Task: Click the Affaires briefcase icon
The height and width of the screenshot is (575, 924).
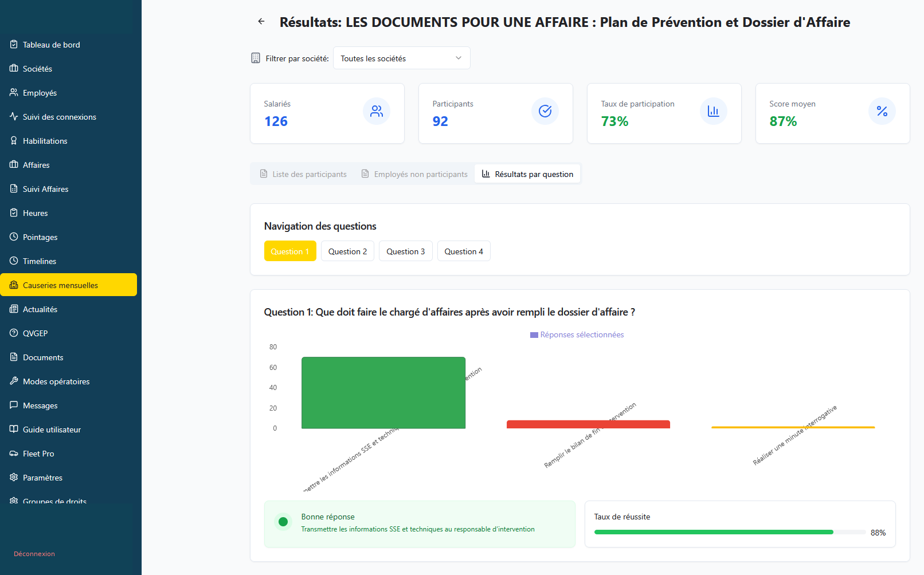Action: click(14, 164)
